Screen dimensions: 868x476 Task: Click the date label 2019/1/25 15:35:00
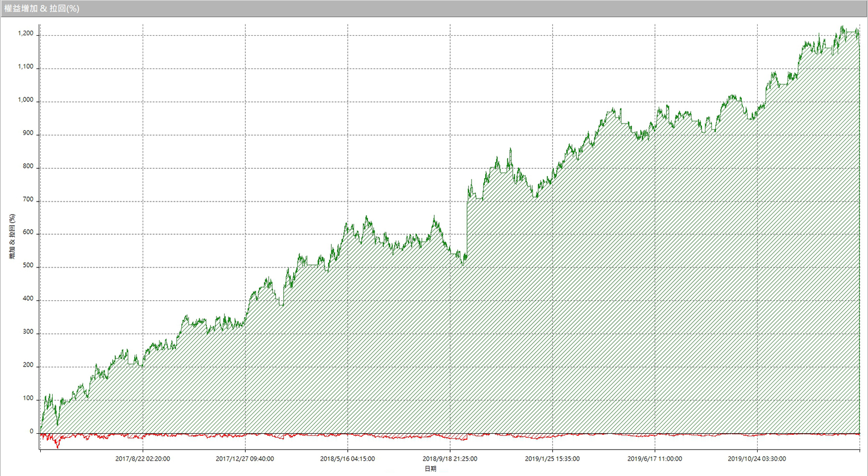pos(552,459)
